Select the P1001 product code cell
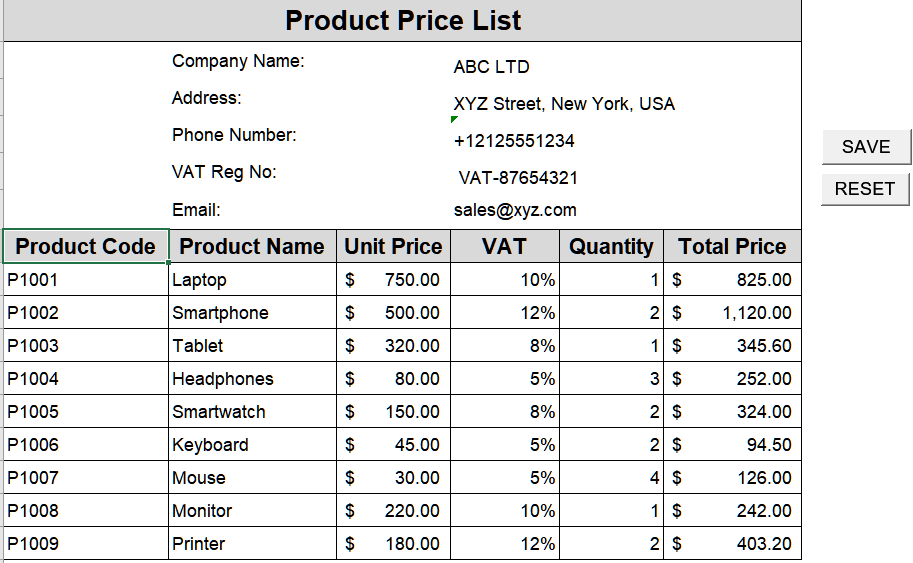The width and height of the screenshot is (913, 563). (86, 280)
